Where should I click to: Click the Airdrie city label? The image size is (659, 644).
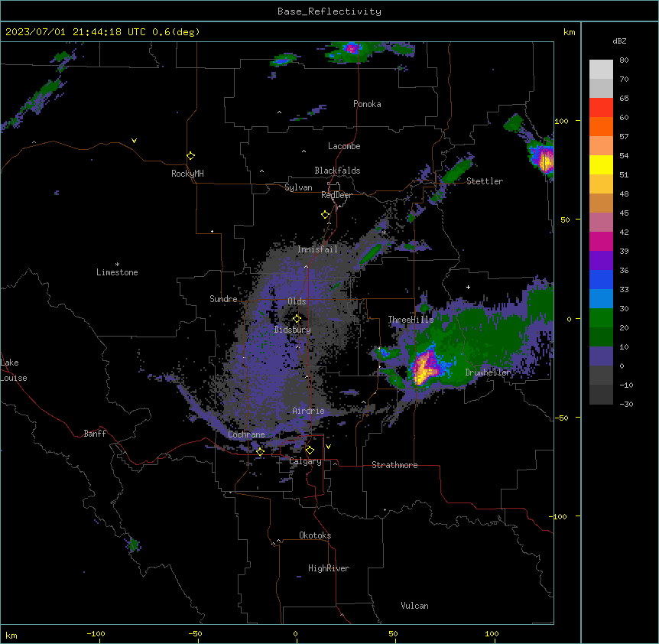tap(308, 411)
